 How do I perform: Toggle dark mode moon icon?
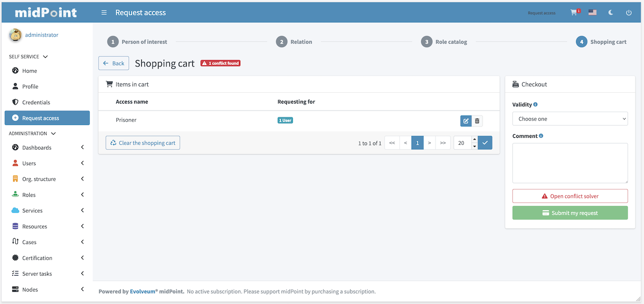coord(611,12)
